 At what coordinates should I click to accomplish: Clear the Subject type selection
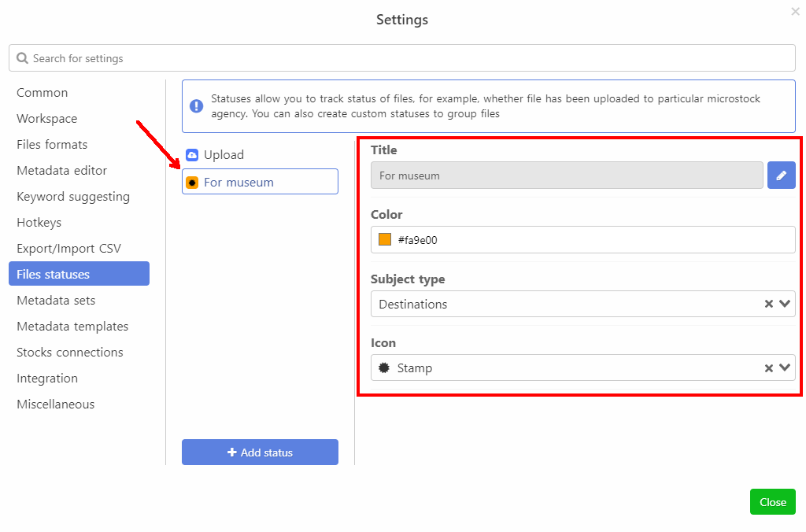coord(768,304)
